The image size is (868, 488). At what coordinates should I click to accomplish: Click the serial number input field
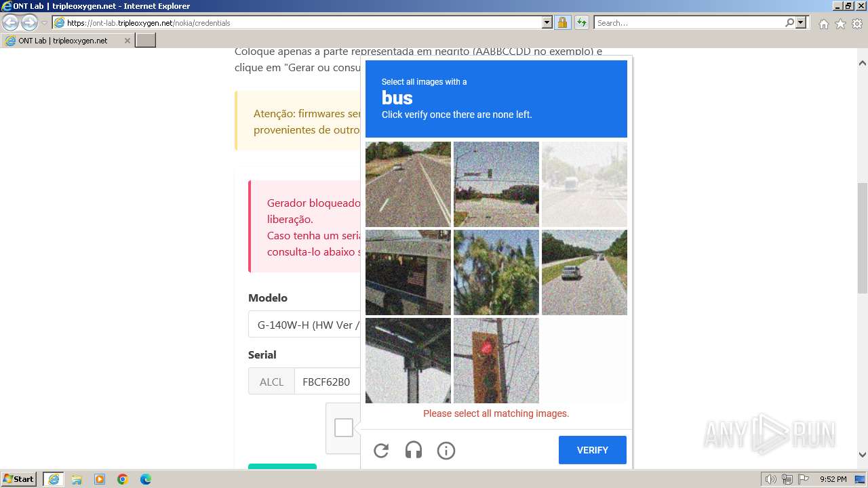[327, 382]
